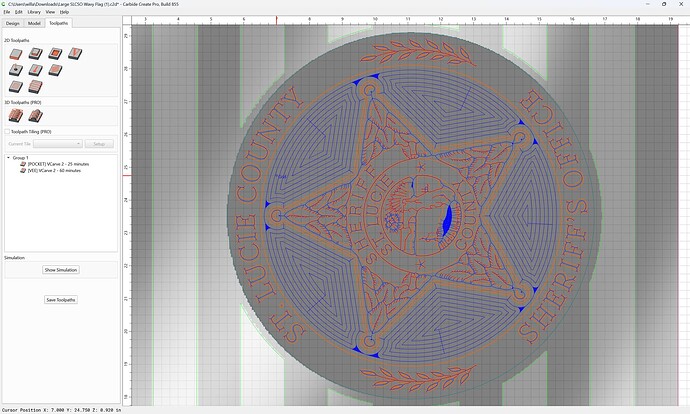Image resolution: width=690 pixels, height=414 pixels.
Task: Click the vertical ruler left of canvas
Action: click(127, 215)
